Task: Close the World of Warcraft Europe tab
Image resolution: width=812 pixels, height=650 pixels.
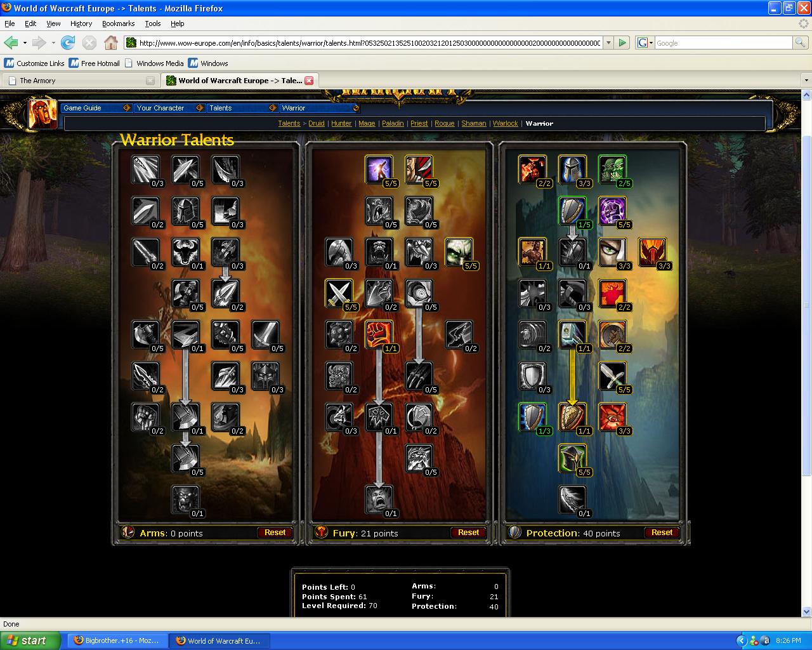Action: pos(309,81)
